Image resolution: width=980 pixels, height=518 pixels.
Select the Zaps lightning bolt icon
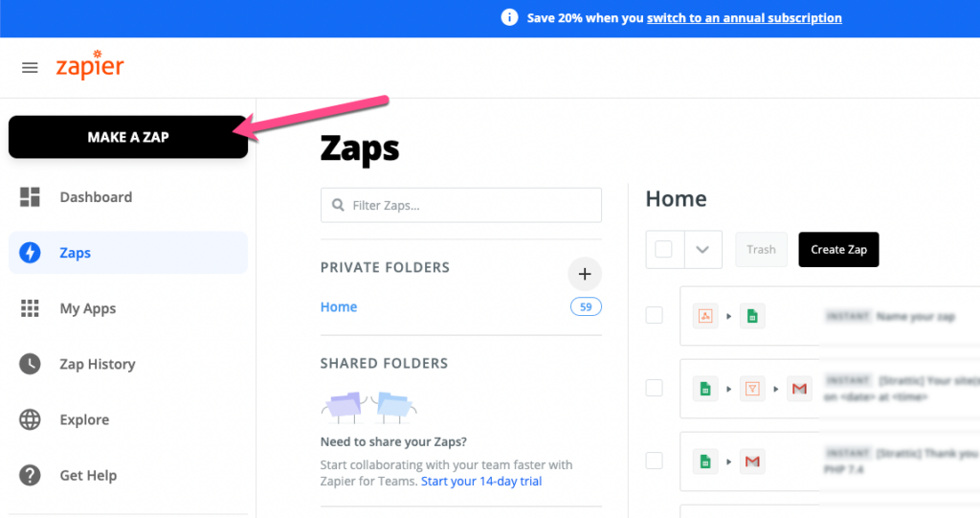(30, 253)
